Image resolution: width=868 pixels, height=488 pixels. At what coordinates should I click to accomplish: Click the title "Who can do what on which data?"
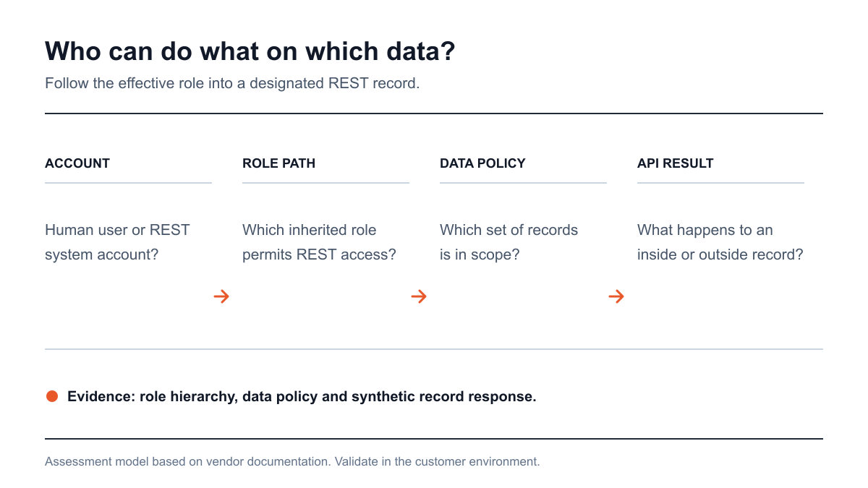click(x=250, y=51)
